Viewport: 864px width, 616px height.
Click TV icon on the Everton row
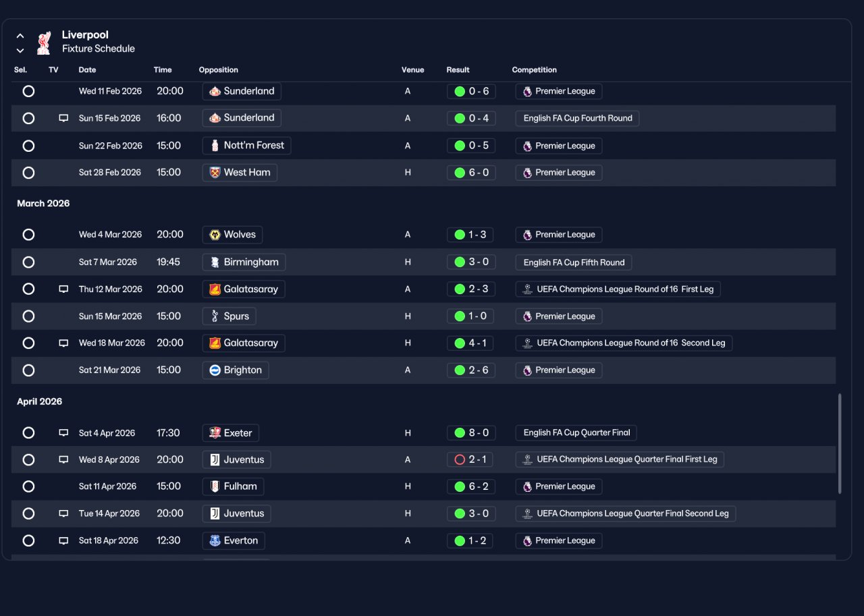pyautogui.click(x=63, y=540)
